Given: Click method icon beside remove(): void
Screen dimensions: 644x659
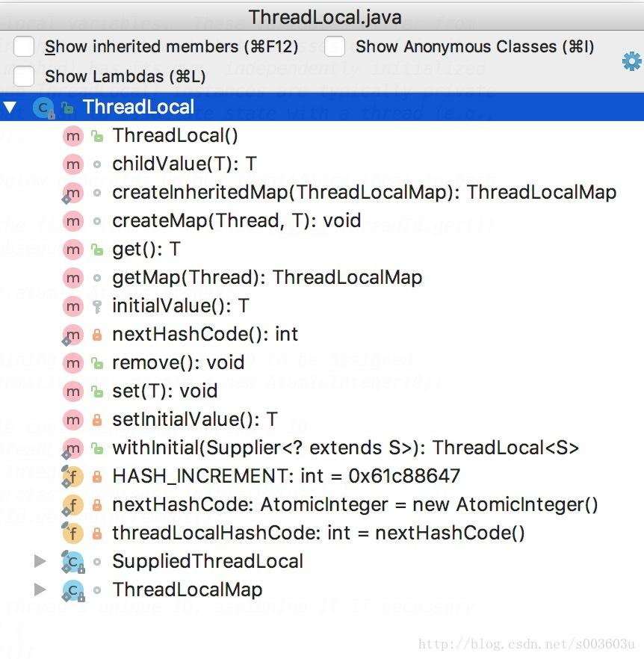Looking at the screenshot, I should (x=73, y=363).
